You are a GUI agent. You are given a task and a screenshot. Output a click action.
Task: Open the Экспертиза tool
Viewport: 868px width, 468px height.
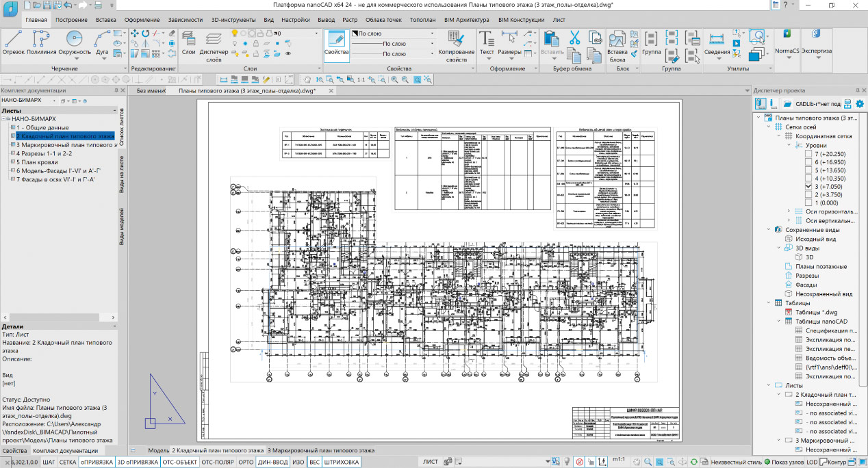tap(816, 42)
